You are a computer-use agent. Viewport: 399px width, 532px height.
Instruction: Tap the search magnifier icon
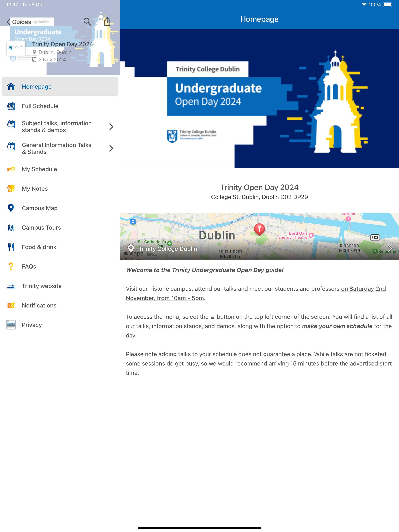pos(87,22)
